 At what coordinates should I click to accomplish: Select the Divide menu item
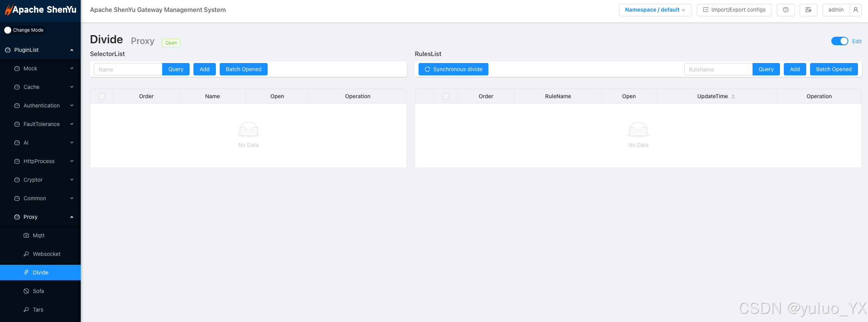40,273
